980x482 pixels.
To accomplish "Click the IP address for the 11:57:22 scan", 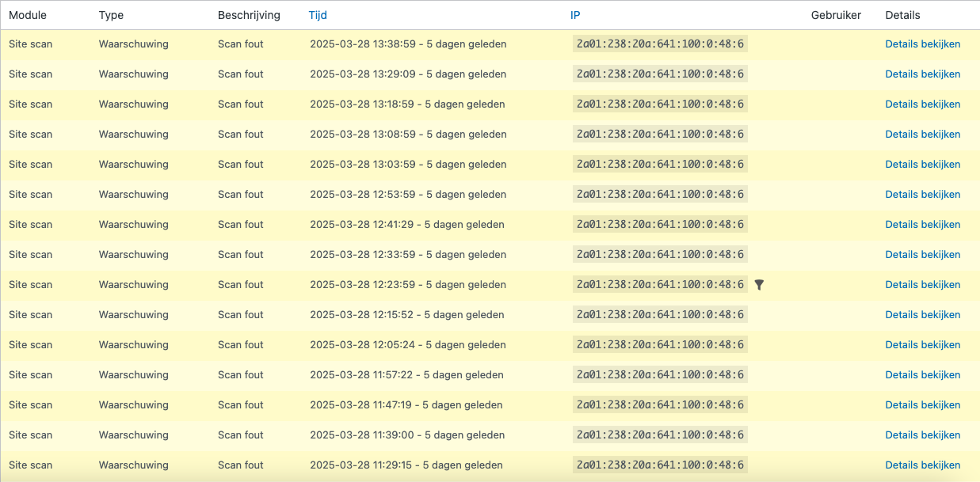I will [660, 375].
